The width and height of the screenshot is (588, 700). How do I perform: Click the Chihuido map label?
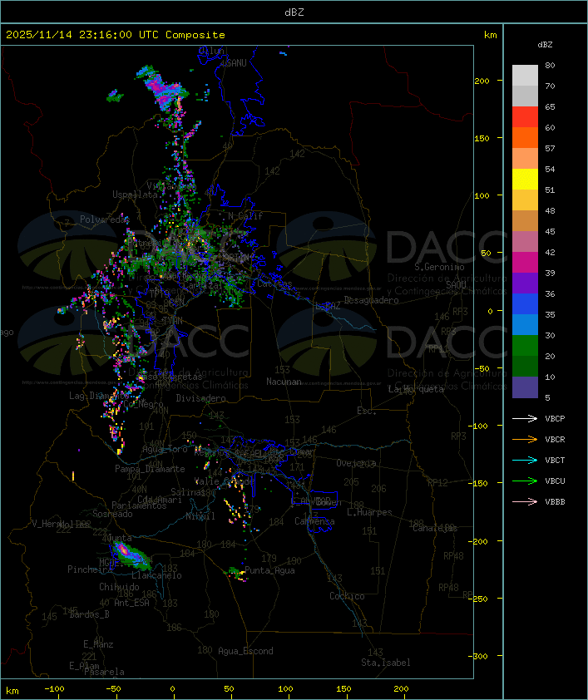[x=119, y=587]
